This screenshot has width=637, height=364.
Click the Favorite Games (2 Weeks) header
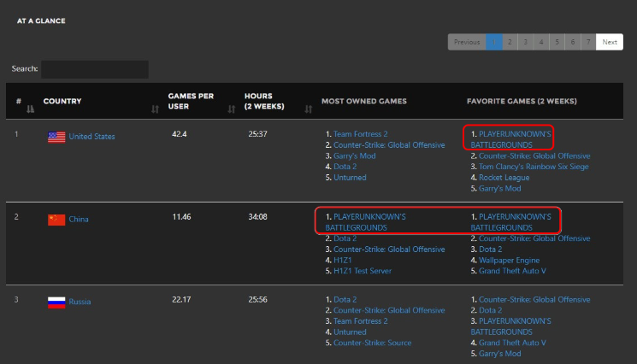tap(522, 101)
